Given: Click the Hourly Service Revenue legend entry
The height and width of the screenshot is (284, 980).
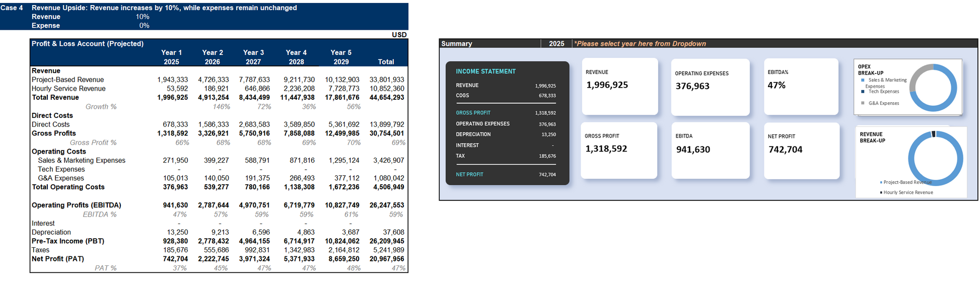Looking at the screenshot, I should click(907, 192).
